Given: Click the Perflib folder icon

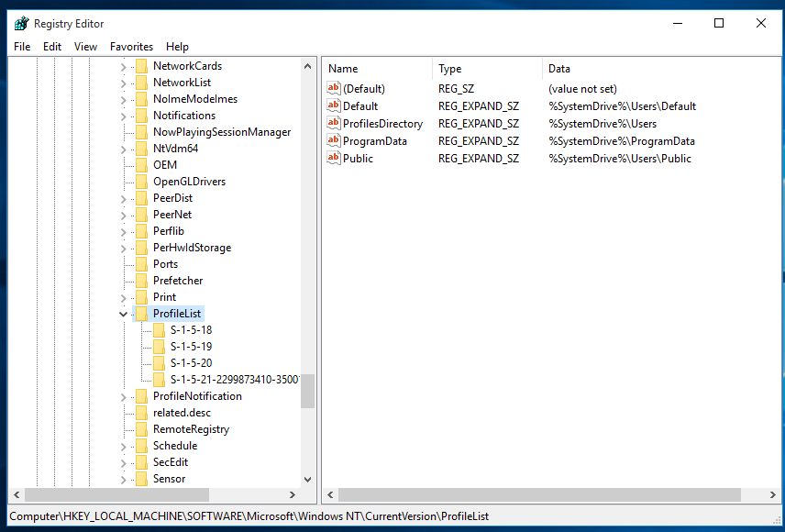Looking at the screenshot, I should click(x=141, y=231).
